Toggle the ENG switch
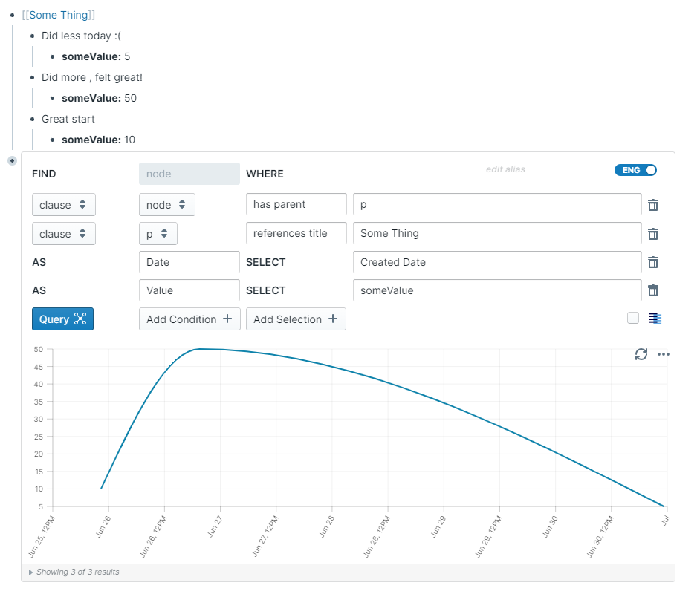Image resolution: width=700 pixels, height=597 pixels. pyautogui.click(x=635, y=170)
